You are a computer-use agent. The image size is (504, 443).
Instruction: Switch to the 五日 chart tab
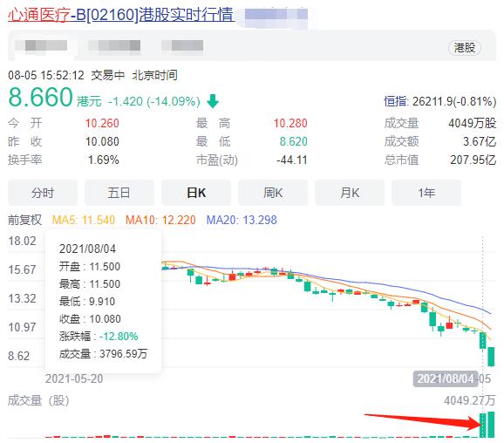[119, 193]
